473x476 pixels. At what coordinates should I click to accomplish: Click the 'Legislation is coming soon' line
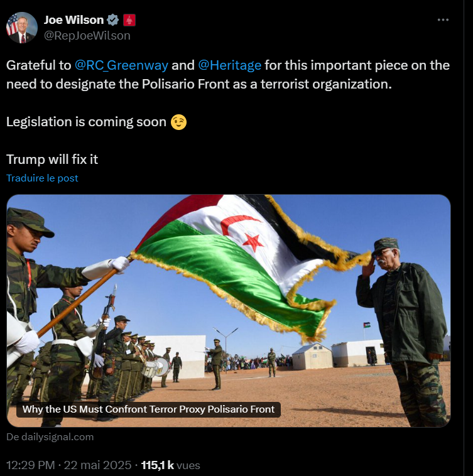click(x=86, y=122)
